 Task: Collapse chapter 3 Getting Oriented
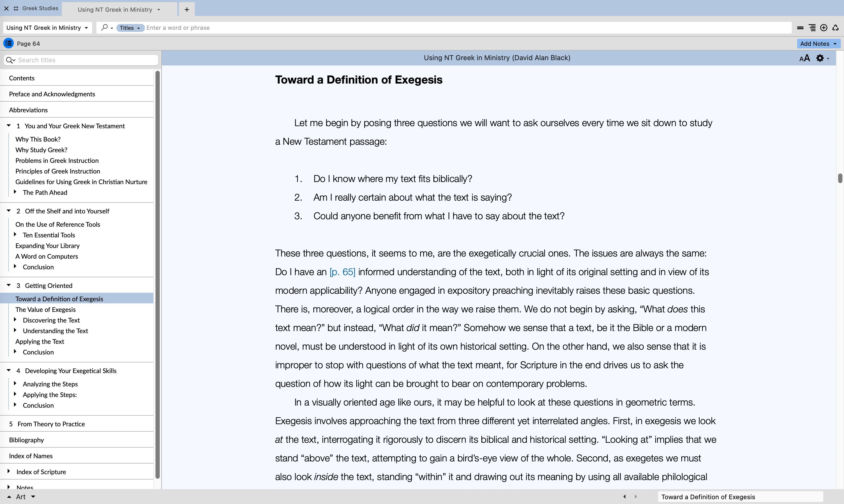(9, 285)
